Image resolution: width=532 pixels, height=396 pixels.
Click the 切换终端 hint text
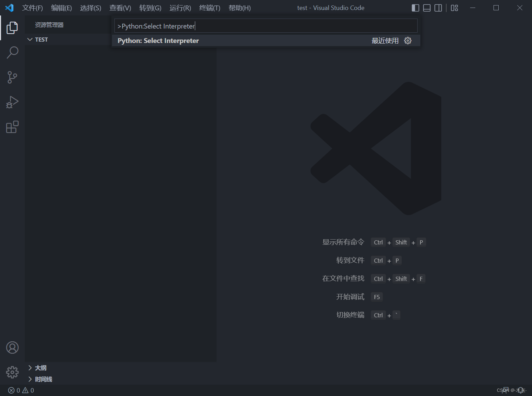click(350, 315)
